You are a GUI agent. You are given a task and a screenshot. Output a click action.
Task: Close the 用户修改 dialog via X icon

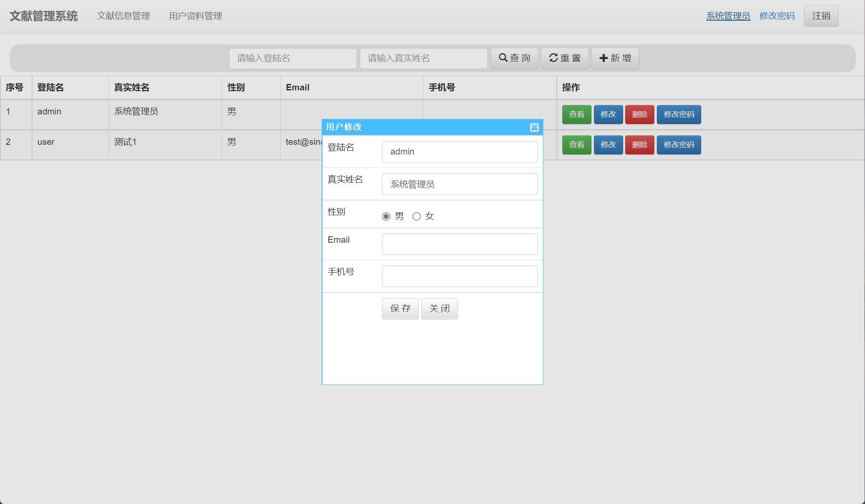tap(534, 128)
